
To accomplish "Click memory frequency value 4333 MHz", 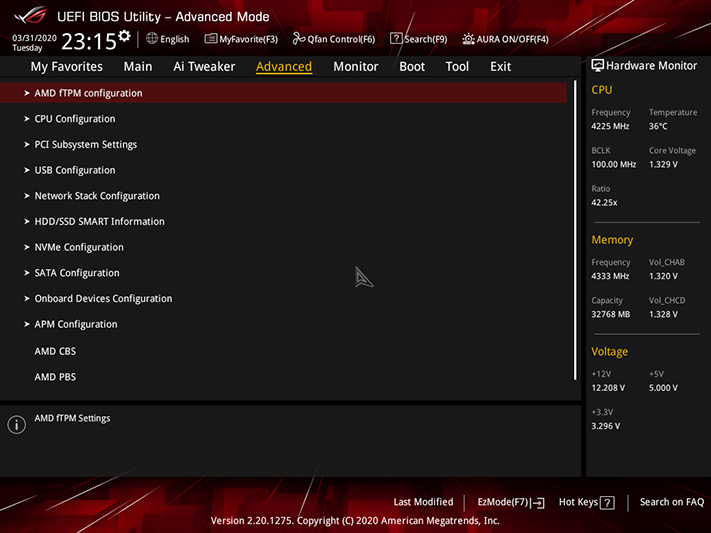I will coord(610,276).
